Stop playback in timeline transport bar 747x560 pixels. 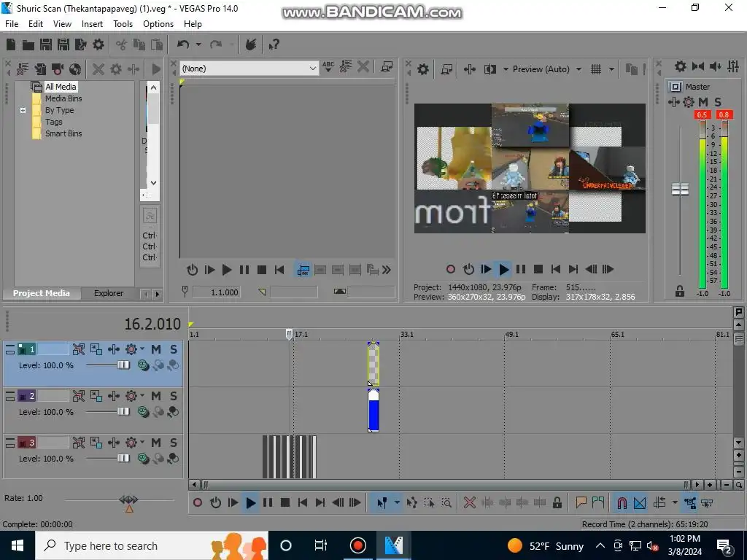[285, 502]
